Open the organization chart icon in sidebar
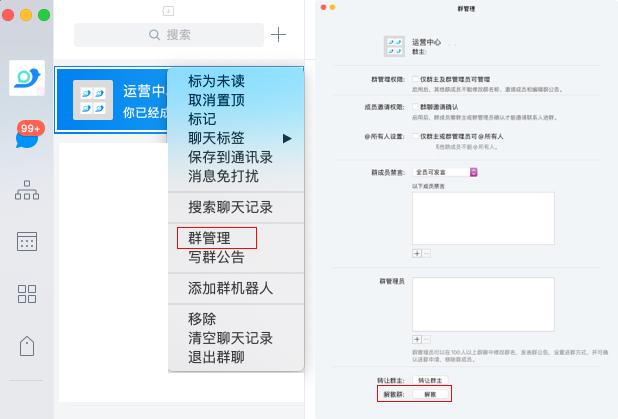The image size is (618, 419). 27,191
